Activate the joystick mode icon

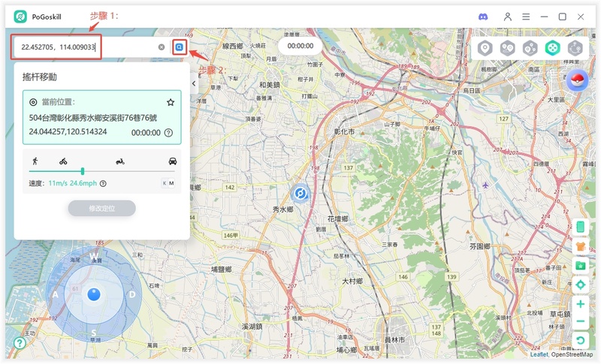552,48
